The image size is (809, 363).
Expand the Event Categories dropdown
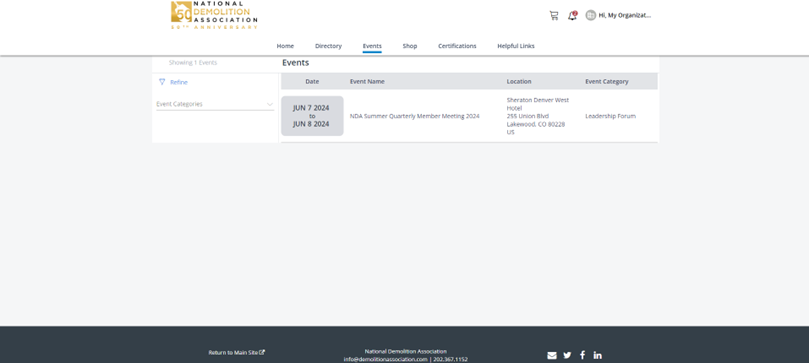click(215, 104)
